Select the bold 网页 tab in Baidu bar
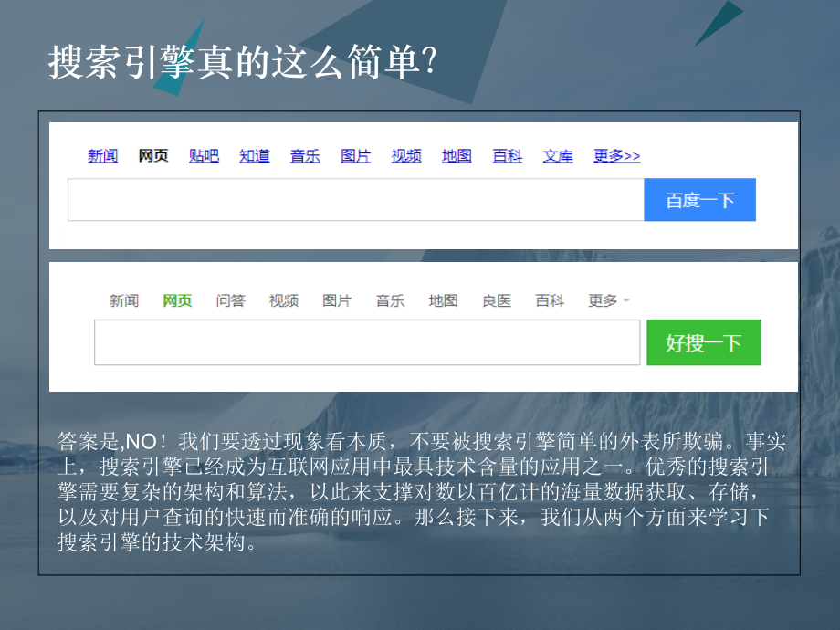This screenshot has height=630, width=840. click(153, 156)
